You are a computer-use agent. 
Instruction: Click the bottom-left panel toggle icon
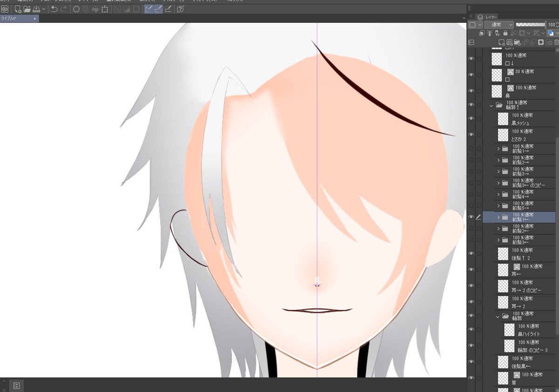pyautogui.click(x=16, y=385)
